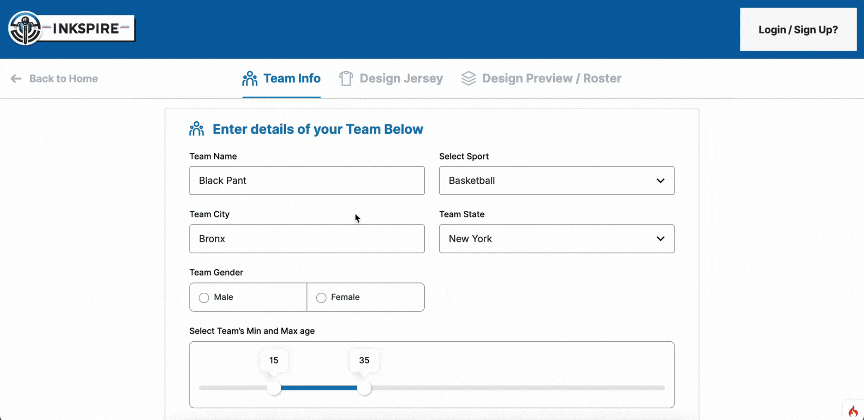This screenshot has width=864, height=420.
Task: Click the chevron on Basketball dropdown
Action: (660, 181)
